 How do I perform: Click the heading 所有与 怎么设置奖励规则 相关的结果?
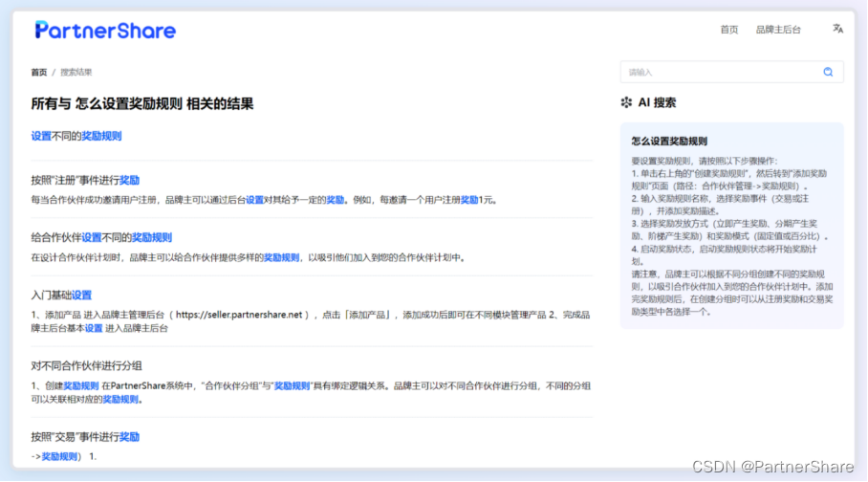[x=142, y=103]
